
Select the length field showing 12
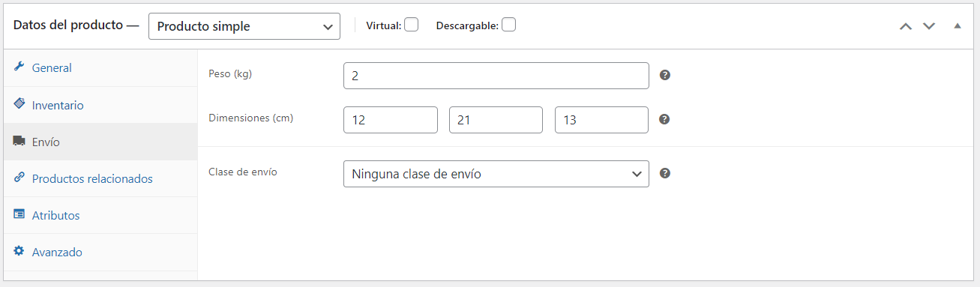click(390, 120)
